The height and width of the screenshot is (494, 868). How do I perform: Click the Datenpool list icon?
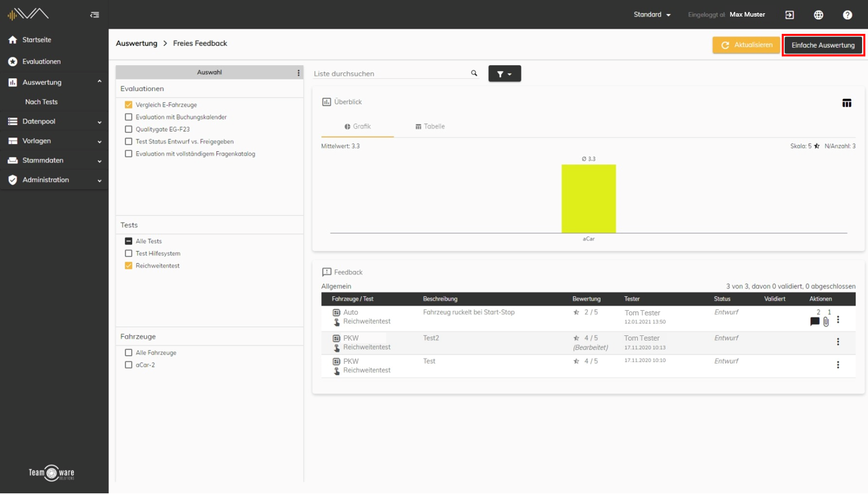[13, 122]
